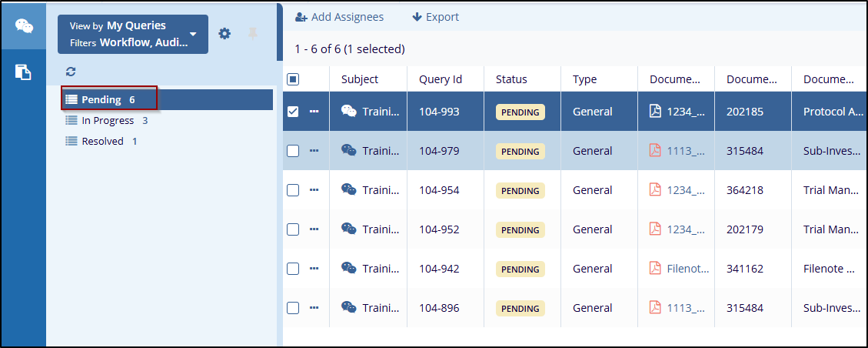Image resolution: width=868 pixels, height=348 pixels.
Task: Click the chat icon for query 104-954
Action: tap(348, 189)
